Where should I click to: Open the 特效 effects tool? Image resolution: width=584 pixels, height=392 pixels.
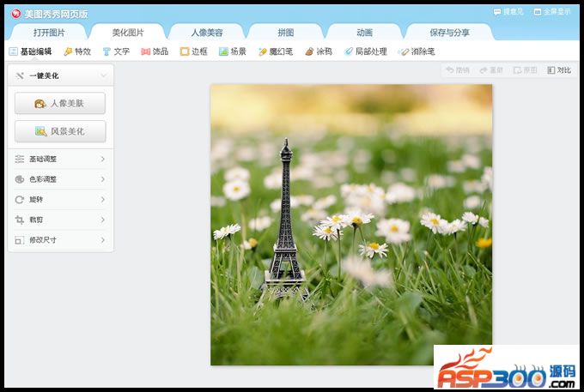(x=77, y=51)
